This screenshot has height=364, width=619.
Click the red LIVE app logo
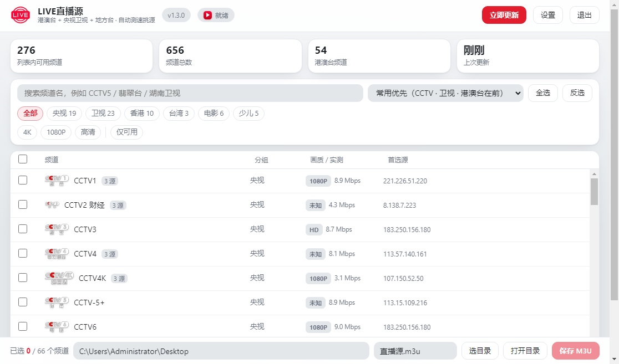click(x=20, y=16)
